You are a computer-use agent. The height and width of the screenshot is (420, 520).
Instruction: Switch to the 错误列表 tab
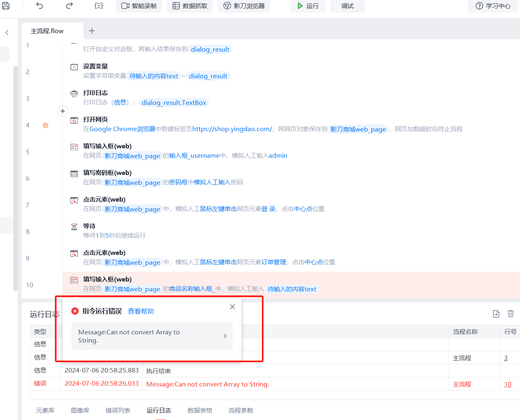pos(118,410)
